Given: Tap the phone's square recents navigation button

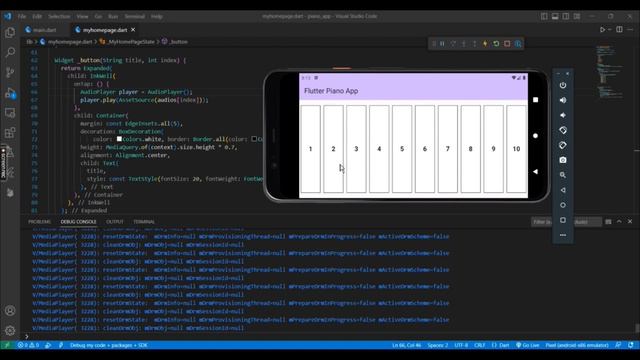Looking at the screenshot, I should (x=536, y=100).
